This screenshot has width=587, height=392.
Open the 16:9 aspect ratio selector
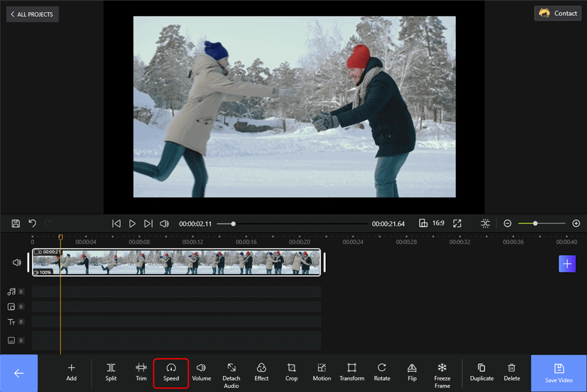pos(432,223)
